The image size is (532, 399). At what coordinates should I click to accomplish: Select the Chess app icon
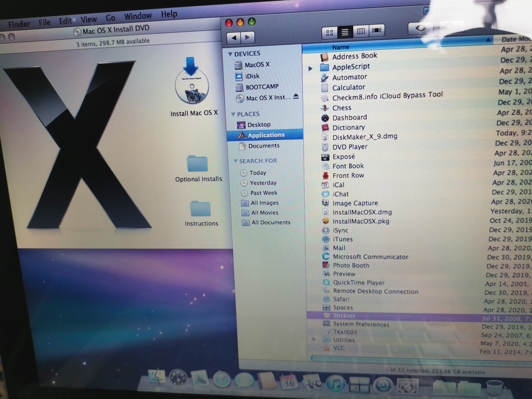[x=325, y=108]
